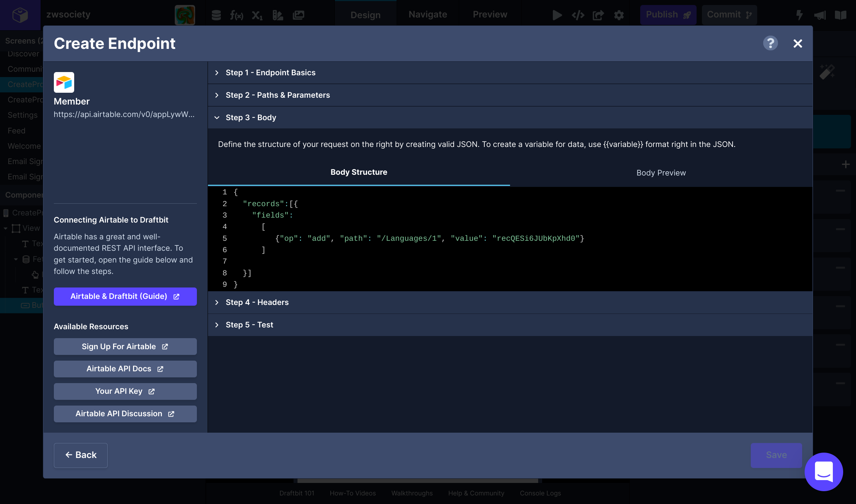Select the Settings screen in sidebar

tap(22, 115)
